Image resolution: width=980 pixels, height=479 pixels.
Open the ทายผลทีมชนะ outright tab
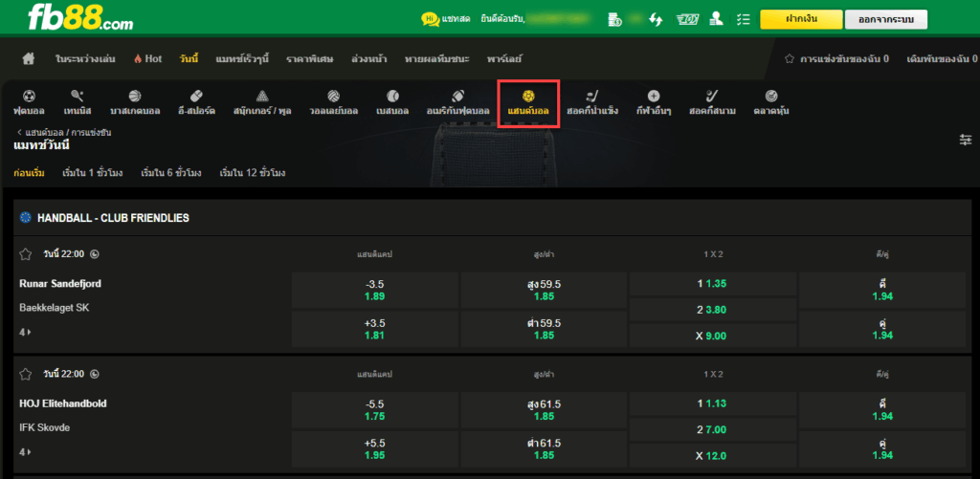pyautogui.click(x=436, y=58)
